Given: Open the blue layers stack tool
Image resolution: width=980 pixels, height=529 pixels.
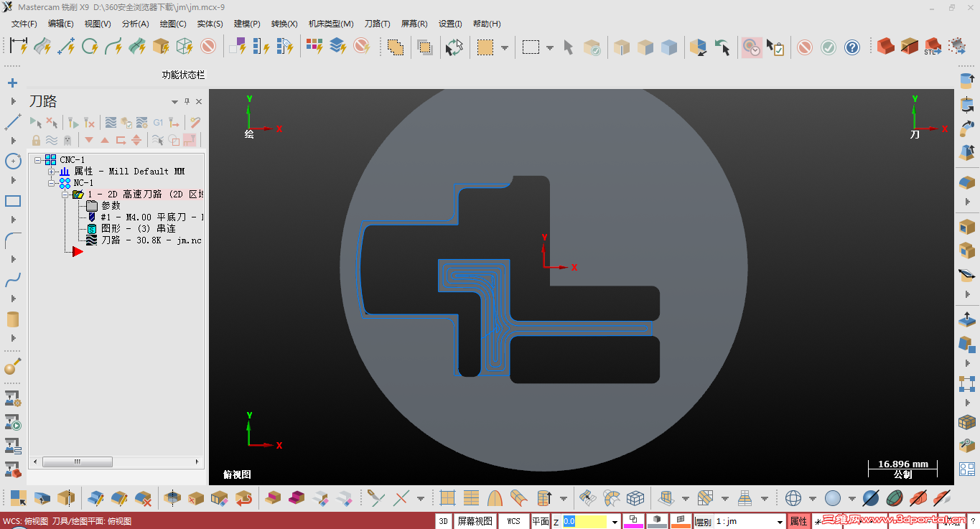Looking at the screenshot, I should 337,47.
